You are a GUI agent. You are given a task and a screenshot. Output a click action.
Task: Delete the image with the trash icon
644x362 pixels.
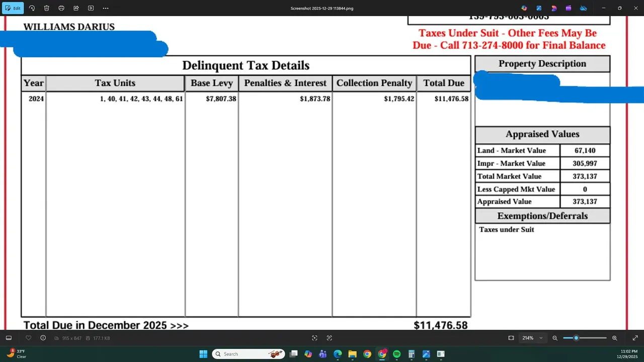coord(46,8)
